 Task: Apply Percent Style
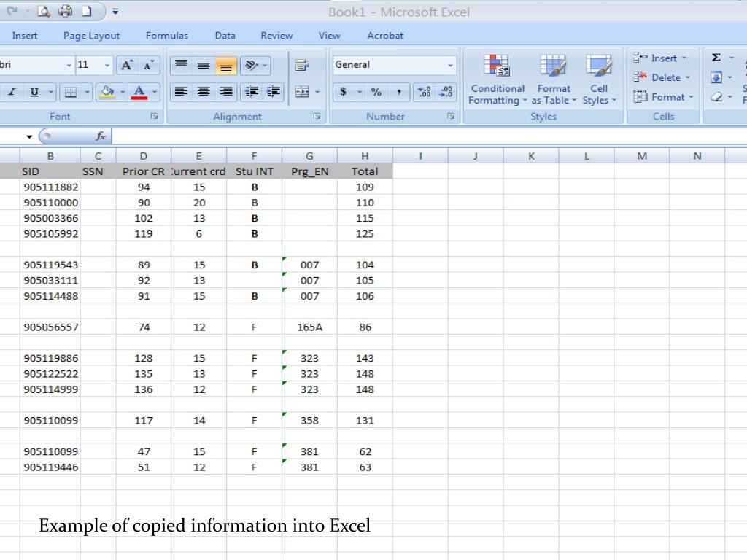[376, 91]
